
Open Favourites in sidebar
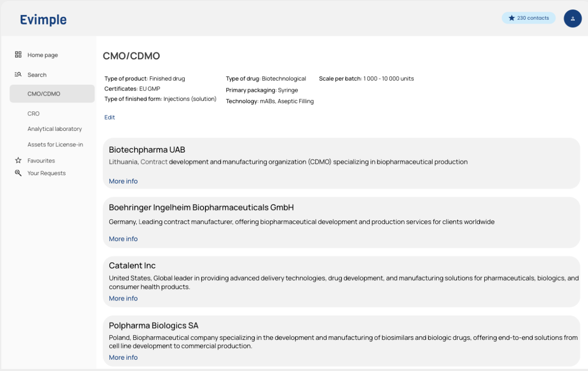click(41, 161)
